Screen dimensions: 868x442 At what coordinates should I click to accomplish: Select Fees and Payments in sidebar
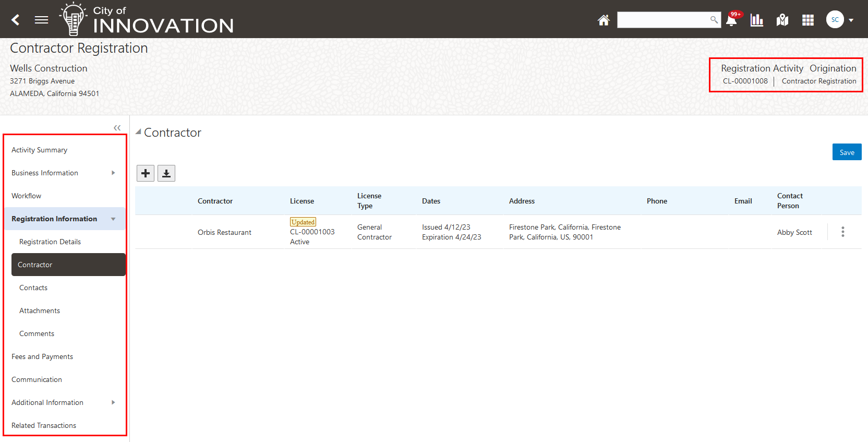click(x=42, y=356)
